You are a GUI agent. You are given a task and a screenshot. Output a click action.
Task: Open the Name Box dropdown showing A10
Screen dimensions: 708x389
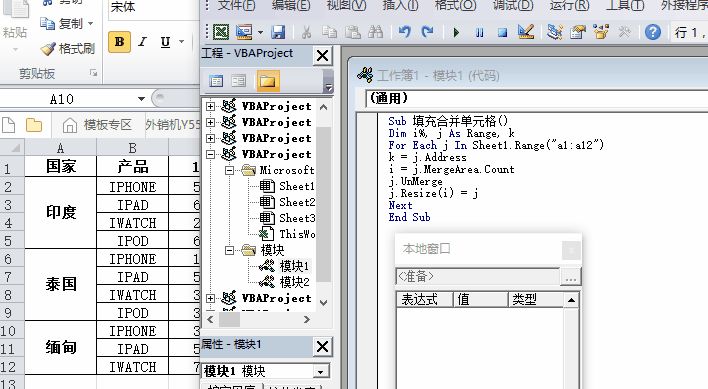point(141,99)
